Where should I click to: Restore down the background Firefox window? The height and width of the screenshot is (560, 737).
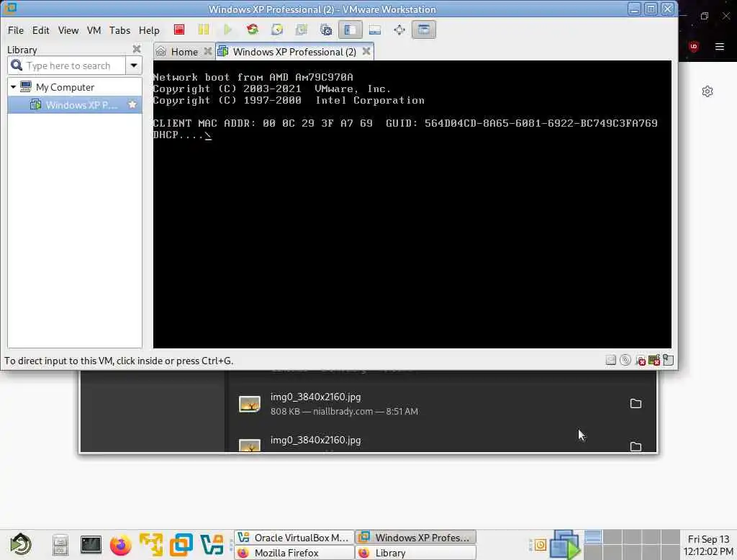pos(704,16)
